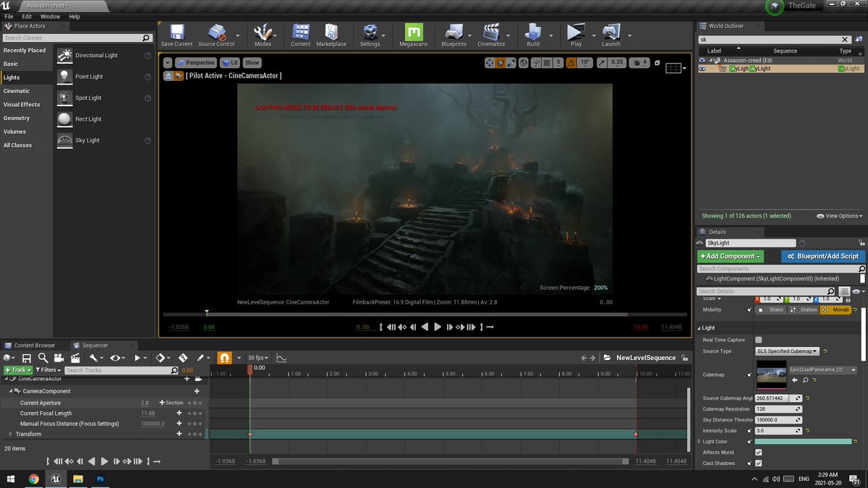
Task: Open the Edit menu
Action: (x=27, y=16)
